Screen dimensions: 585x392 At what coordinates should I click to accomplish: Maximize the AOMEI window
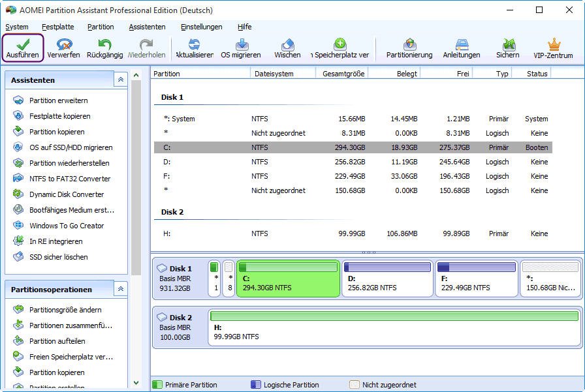coord(539,10)
